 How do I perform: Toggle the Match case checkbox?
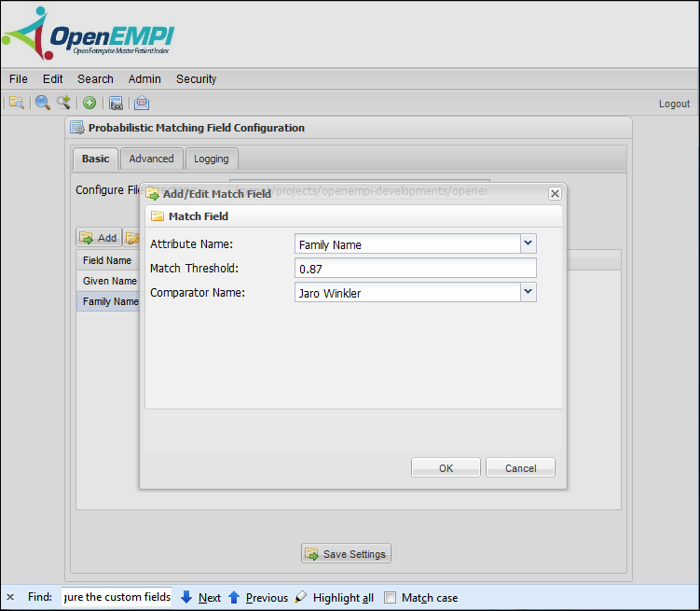[390, 597]
